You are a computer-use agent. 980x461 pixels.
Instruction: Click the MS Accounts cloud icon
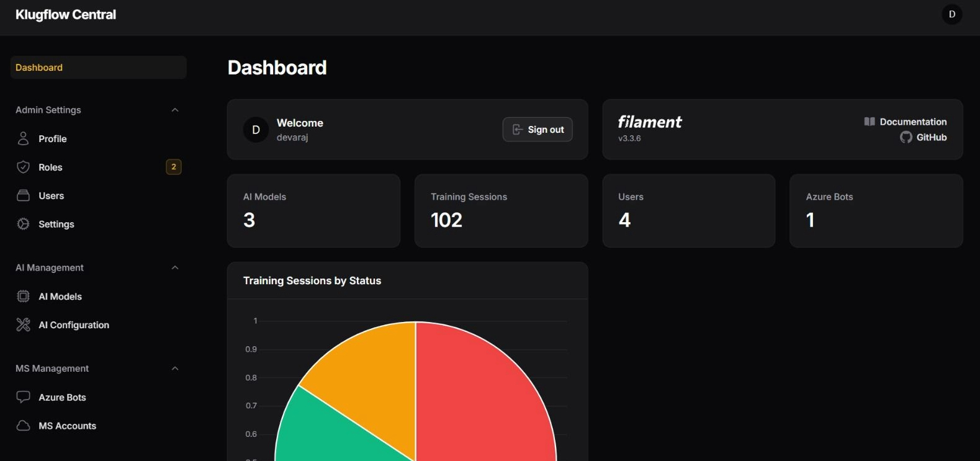[x=23, y=426]
